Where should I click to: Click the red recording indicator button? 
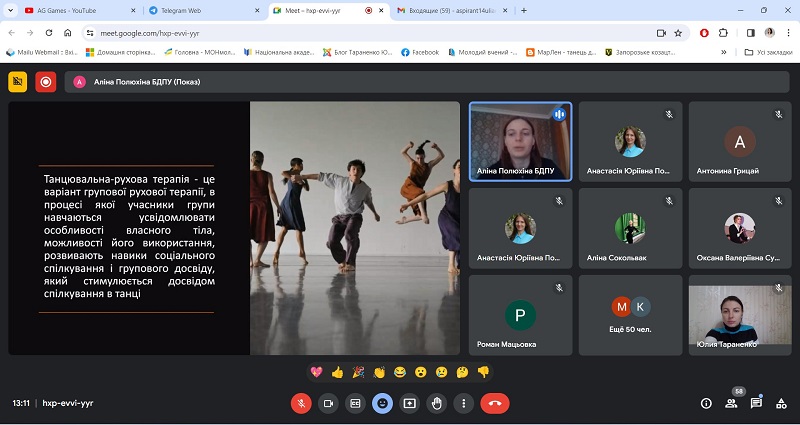pos(45,82)
